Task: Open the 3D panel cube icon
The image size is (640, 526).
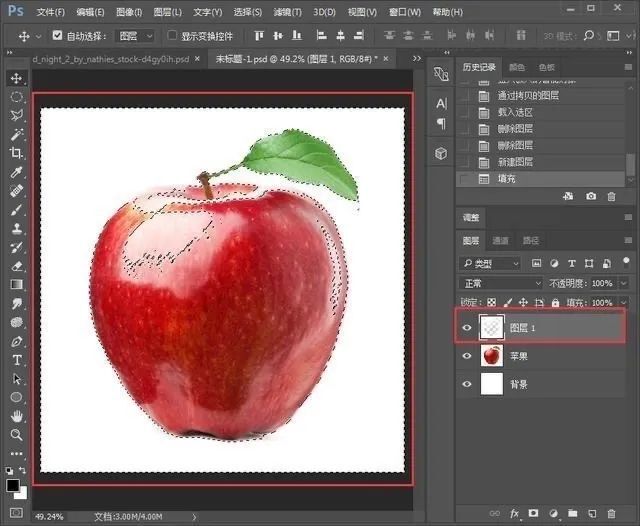Action: 441,153
